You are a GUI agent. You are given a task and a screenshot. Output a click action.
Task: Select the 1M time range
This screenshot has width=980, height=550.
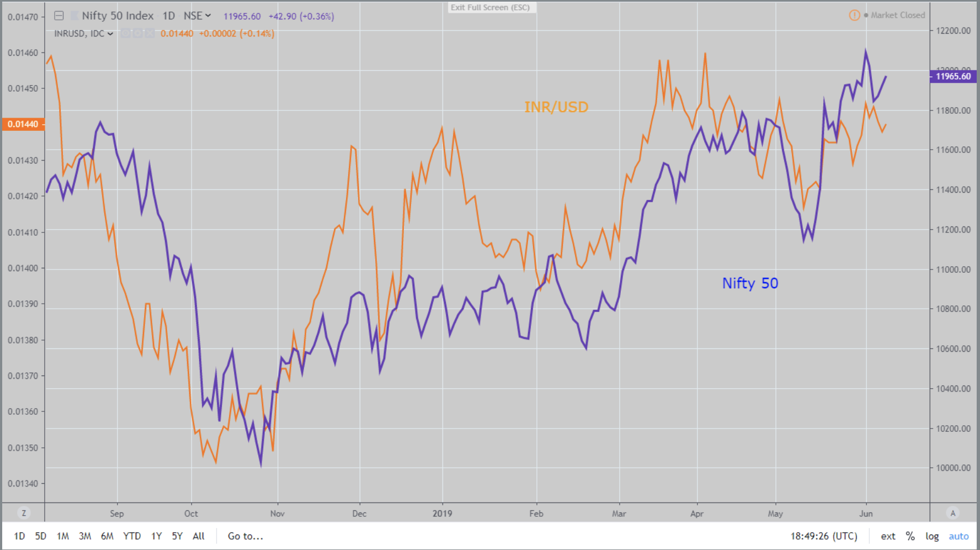pyautogui.click(x=63, y=536)
